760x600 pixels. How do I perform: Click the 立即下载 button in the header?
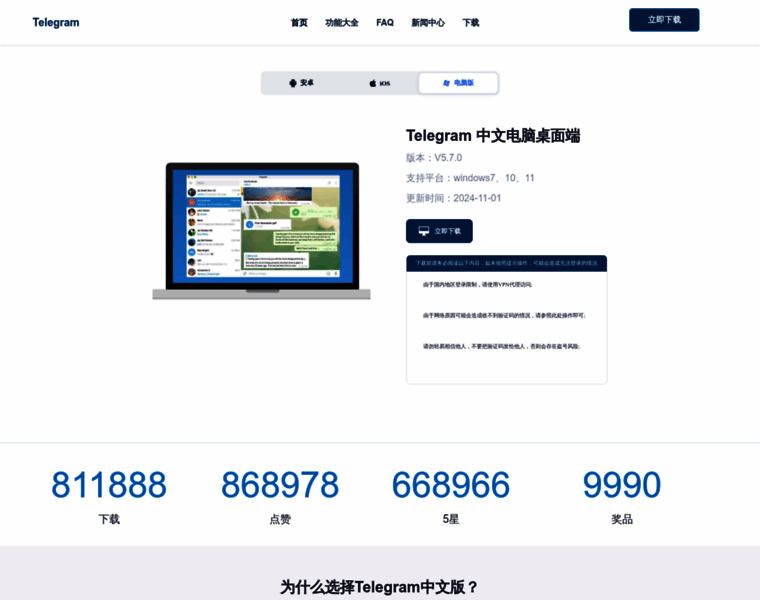(x=664, y=20)
